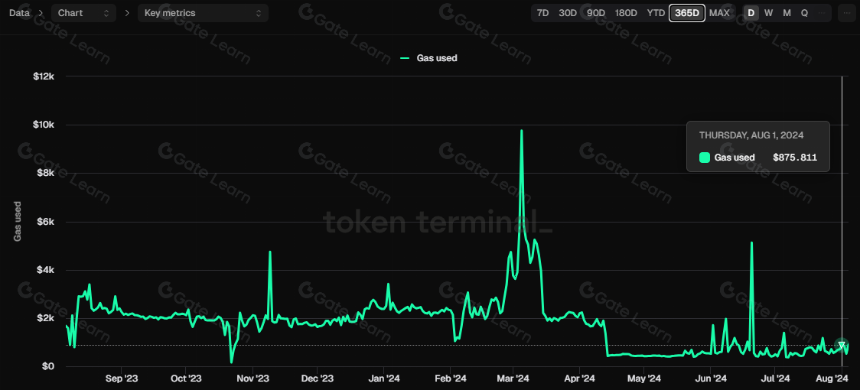860x390 pixels.
Task: Select the 30D time range
Action: [x=568, y=13]
